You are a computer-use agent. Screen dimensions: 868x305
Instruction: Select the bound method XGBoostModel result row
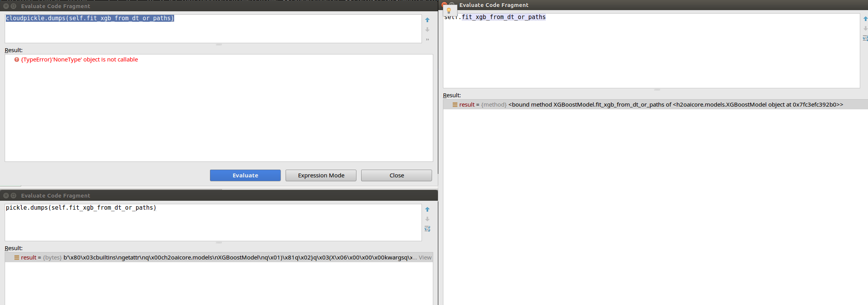(x=655, y=105)
